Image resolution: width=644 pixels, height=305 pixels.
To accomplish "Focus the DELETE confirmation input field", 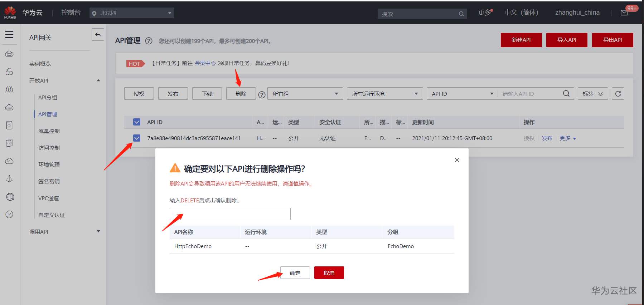I will coord(230,214).
